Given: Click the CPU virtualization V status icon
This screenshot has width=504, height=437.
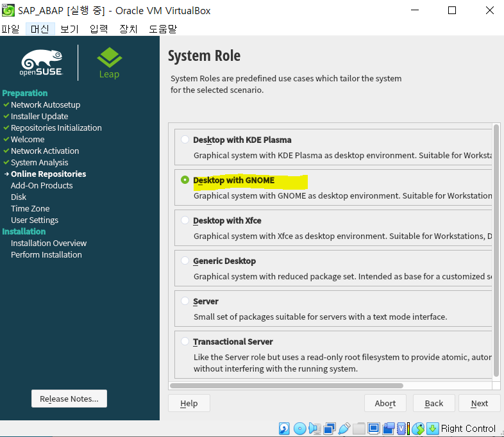Looking at the screenshot, I should point(401,428).
